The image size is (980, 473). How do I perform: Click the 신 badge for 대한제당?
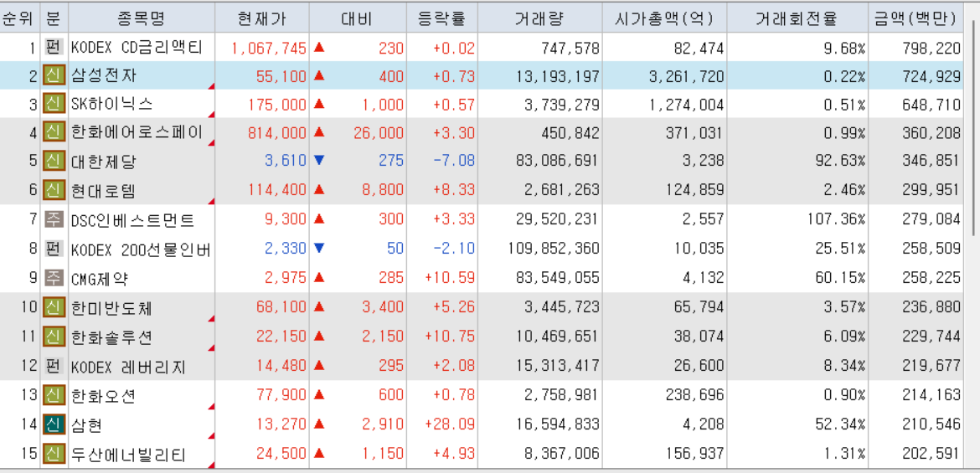[x=54, y=162]
